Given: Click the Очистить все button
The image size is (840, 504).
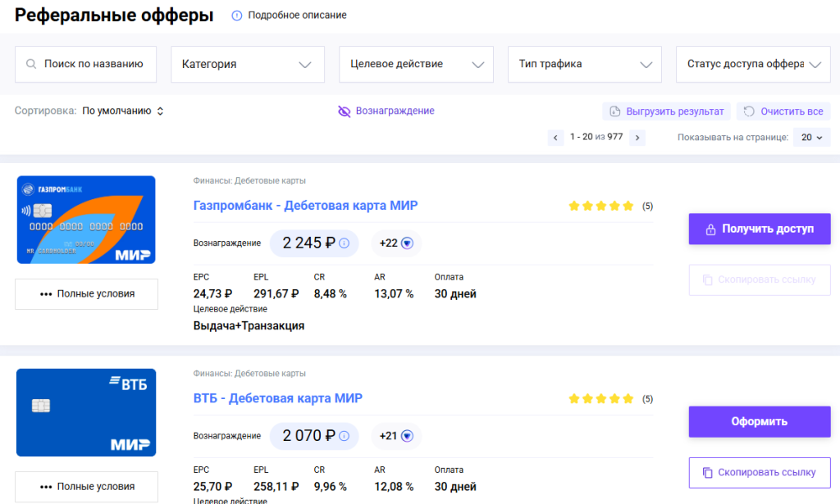Looking at the screenshot, I should point(783,111).
